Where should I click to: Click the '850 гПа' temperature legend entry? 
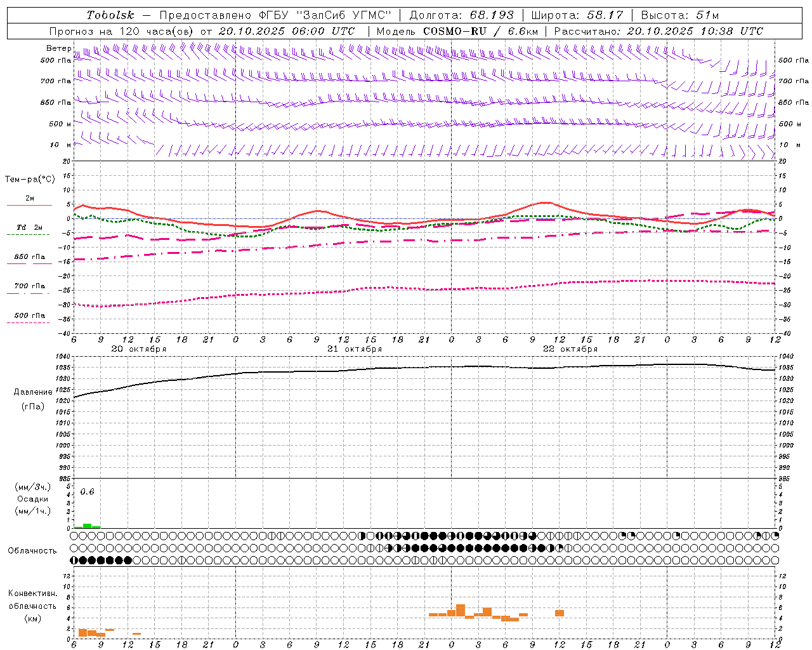pyautogui.click(x=30, y=257)
